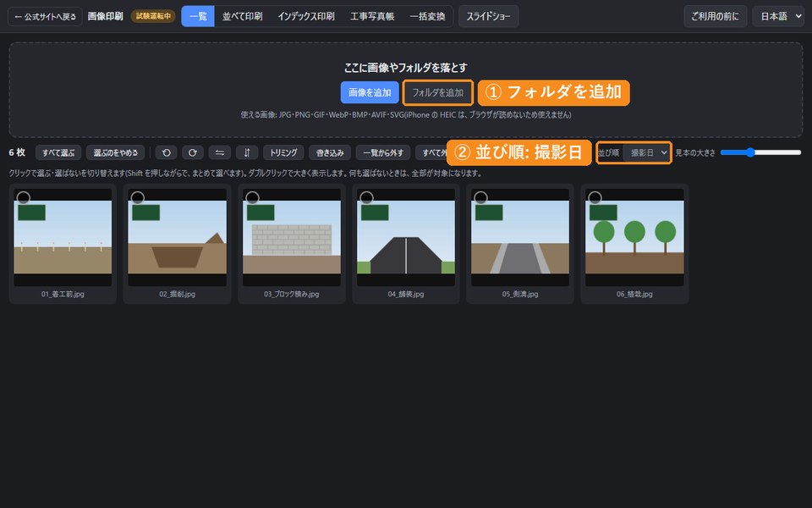Viewport: 812px width, 508px height.
Task: Start the スライドショー
Action: coord(488,16)
